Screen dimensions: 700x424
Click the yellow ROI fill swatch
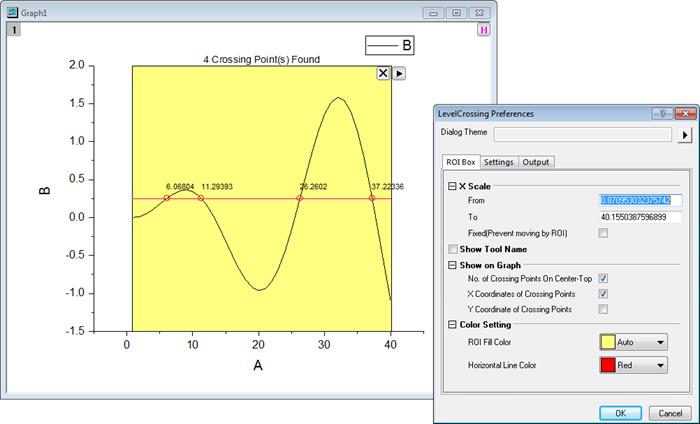[x=608, y=342]
